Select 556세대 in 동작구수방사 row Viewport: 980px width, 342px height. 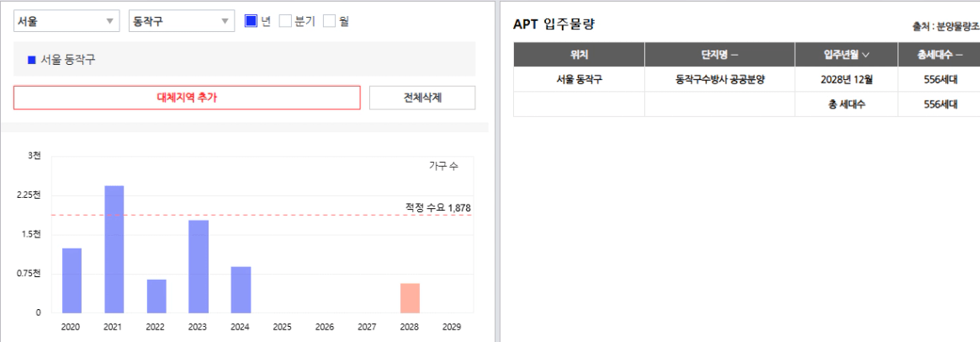pos(940,79)
